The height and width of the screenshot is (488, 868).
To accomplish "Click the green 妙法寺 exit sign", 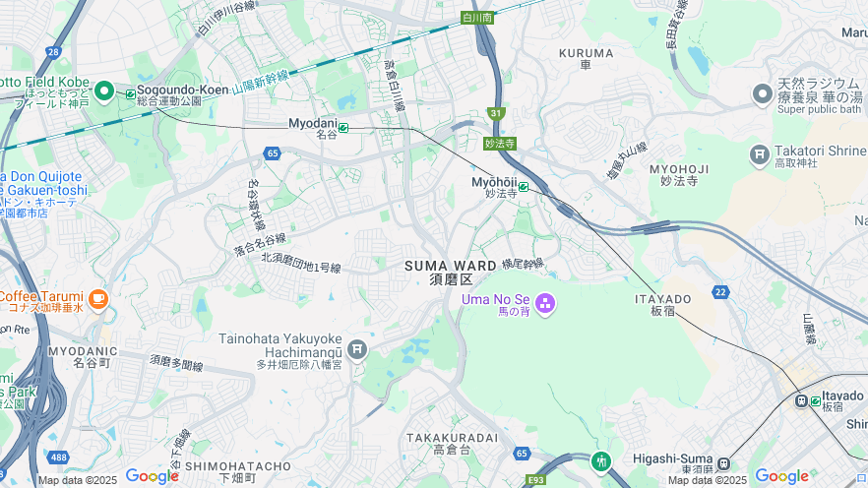I will tap(500, 144).
